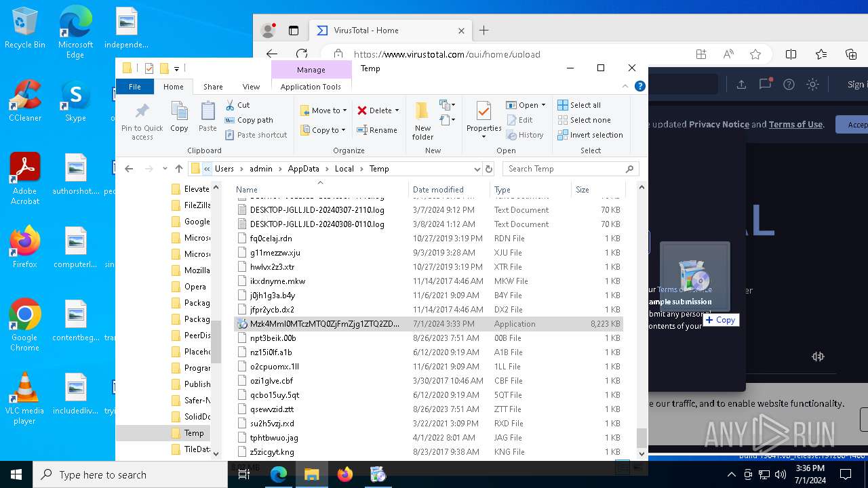Sort by Name column header
The height and width of the screenshot is (488, 868).
(x=321, y=190)
